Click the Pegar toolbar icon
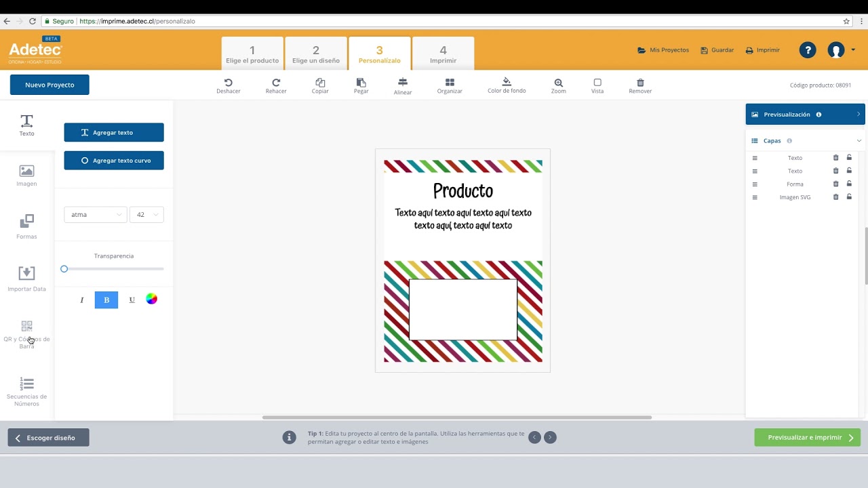 (361, 86)
